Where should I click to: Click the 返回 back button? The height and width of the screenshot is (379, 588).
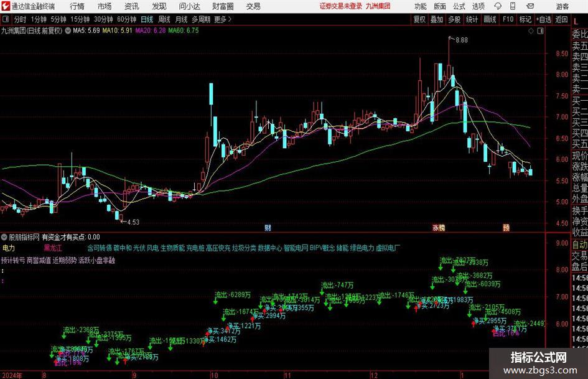pyautogui.click(x=561, y=19)
